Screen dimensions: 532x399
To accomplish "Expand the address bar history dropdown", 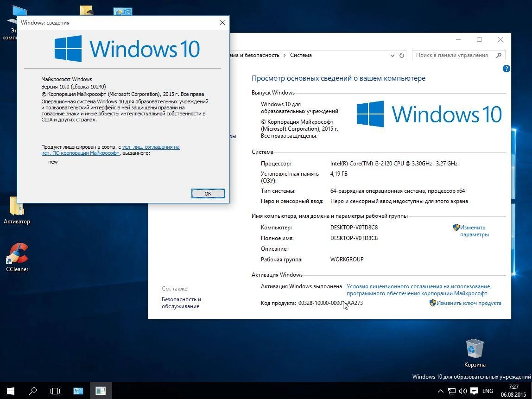I will [392, 55].
